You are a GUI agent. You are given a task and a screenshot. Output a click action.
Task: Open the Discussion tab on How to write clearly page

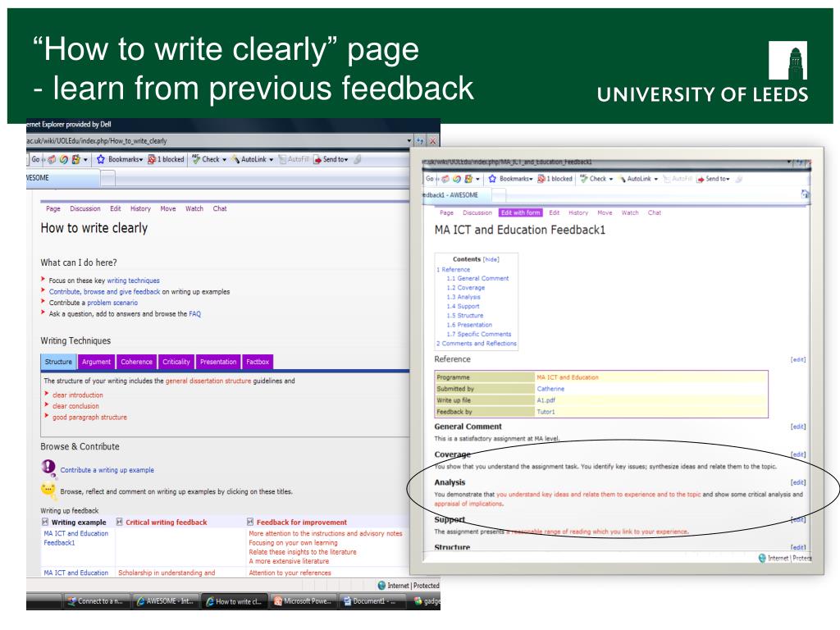click(85, 208)
